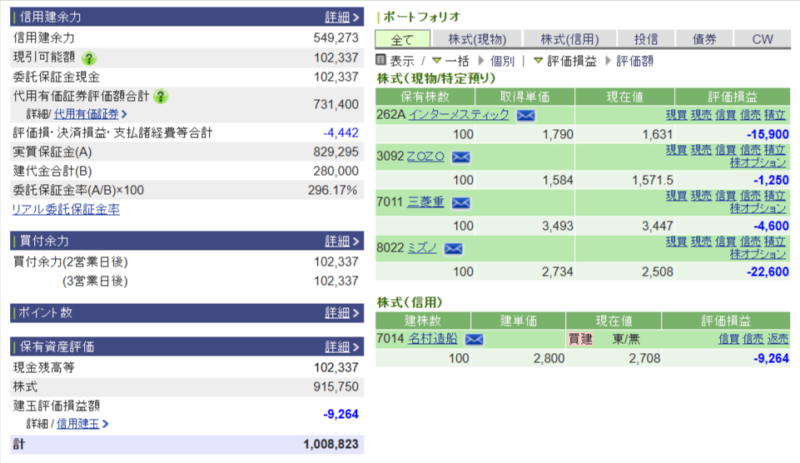Open 株オプション in 三菱重 row
The width and height of the screenshot is (800, 463).
tap(758, 209)
